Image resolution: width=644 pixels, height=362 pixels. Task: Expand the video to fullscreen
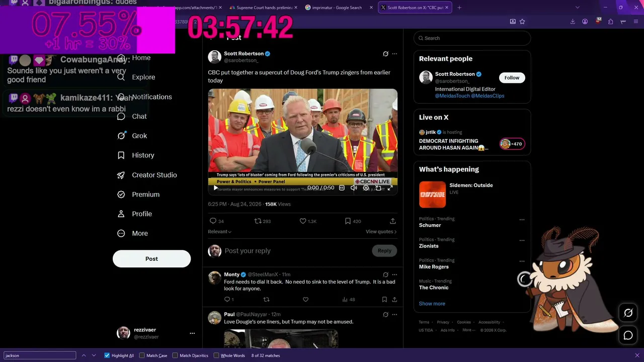(390, 188)
